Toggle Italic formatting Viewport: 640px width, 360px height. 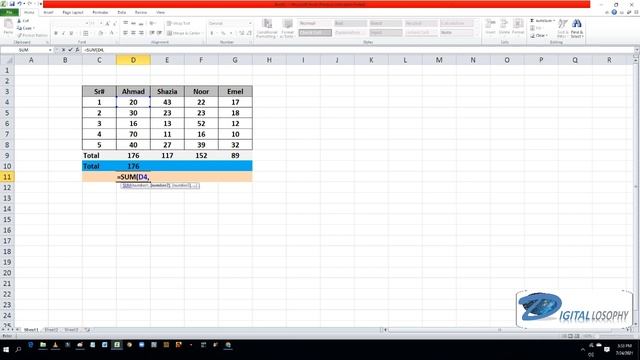[64, 33]
